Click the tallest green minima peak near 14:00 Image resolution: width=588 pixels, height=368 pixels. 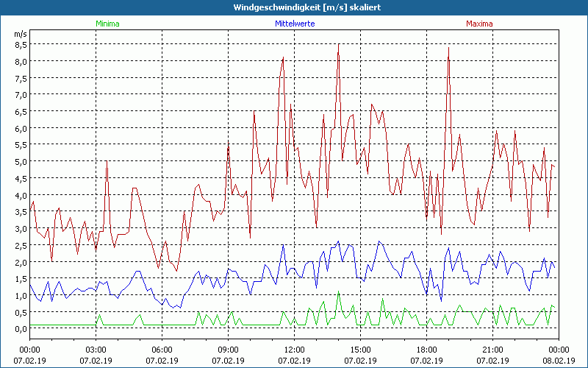(x=339, y=292)
